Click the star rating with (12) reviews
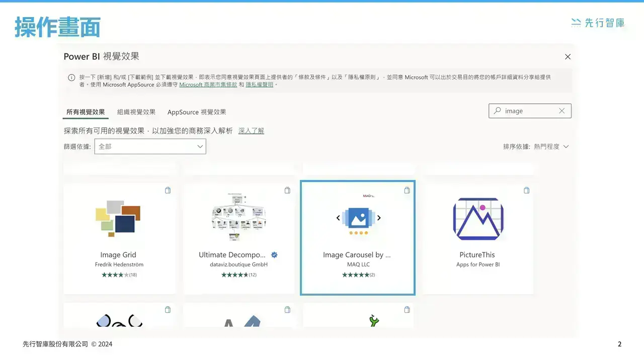 [239, 275]
